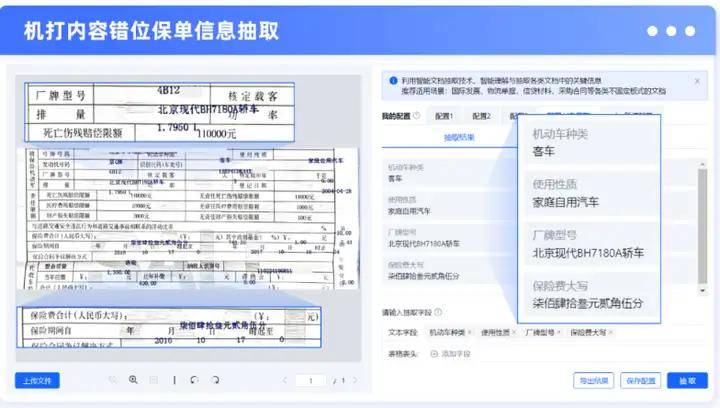
Task: Click the fit-page icon in viewer toolbar
Action: tap(154, 380)
